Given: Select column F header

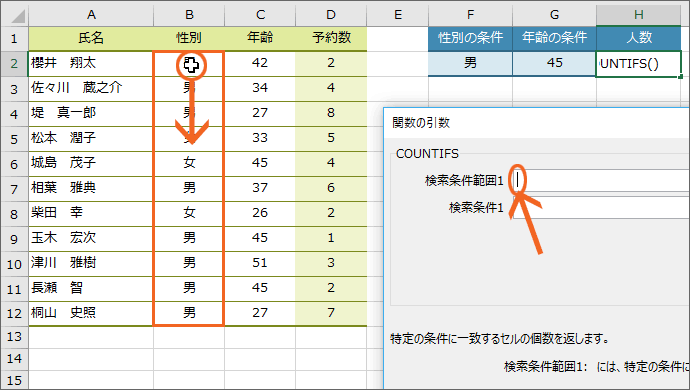Looking at the screenshot, I should [470, 15].
